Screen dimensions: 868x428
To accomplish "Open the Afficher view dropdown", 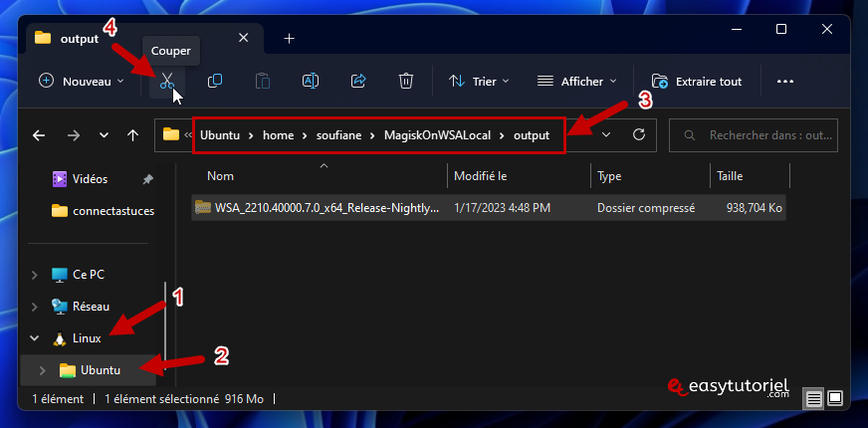I will [576, 82].
